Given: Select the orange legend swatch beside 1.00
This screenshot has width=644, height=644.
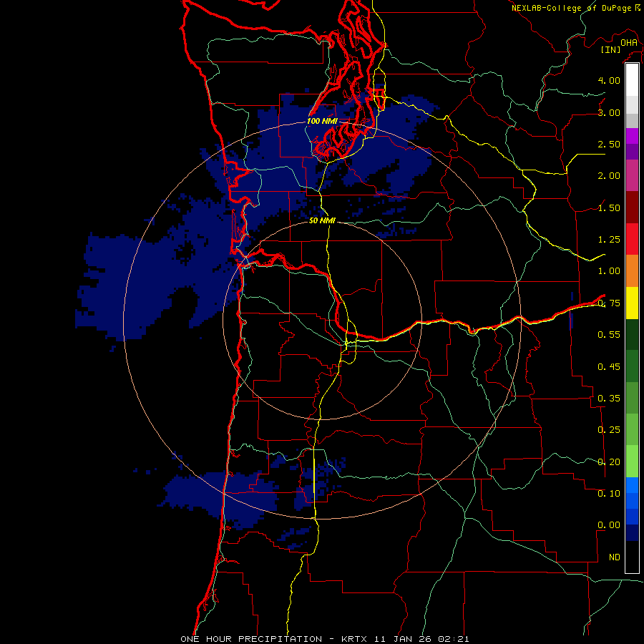Looking at the screenshot, I should 632,271.
